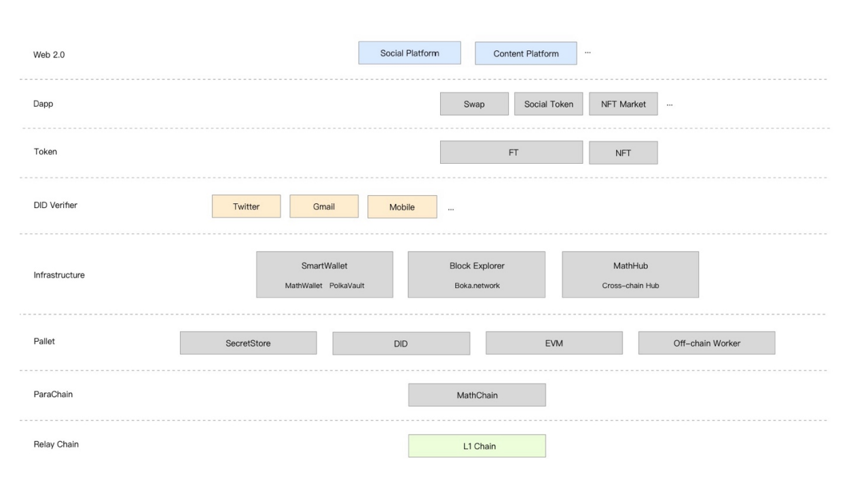The image size is (868, 488).
Task: Click the Infrastructure layer label
Action: point(59,275)
